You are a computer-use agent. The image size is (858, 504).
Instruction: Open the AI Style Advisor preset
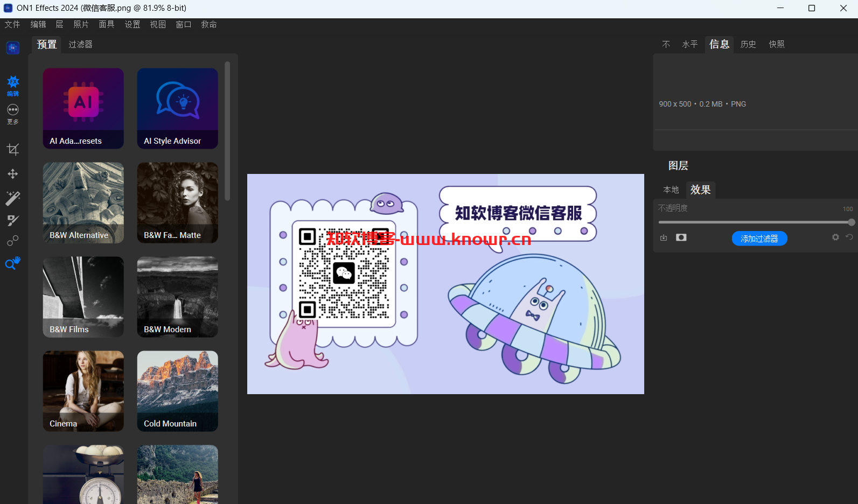click(x=178, y=108)
